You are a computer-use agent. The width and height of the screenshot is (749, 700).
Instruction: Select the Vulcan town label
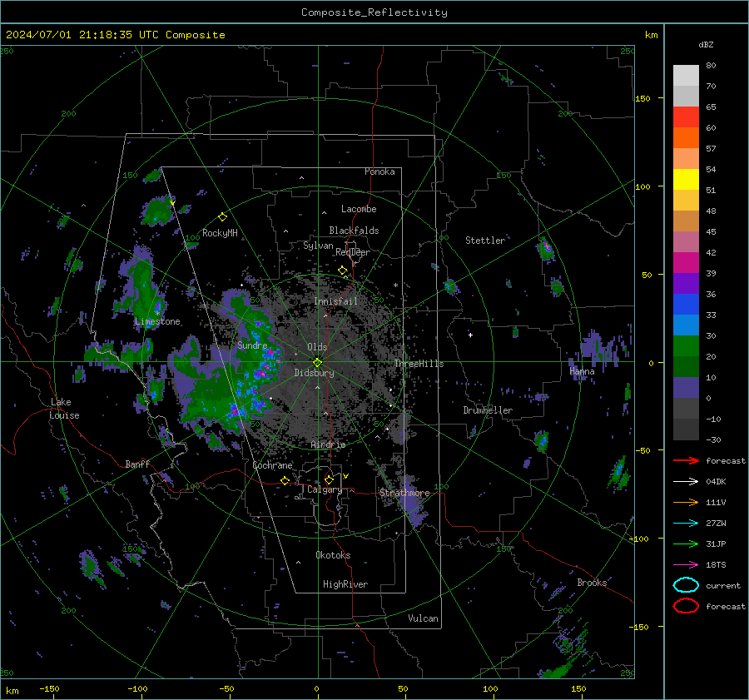point(424,618)
